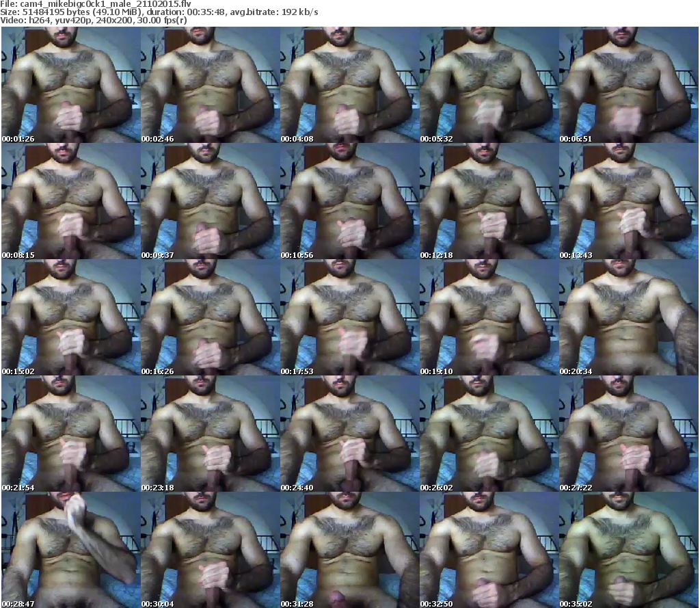This screenshot has width=700, height=608.
Task: Open the frame stamped 00:04:08
Action: [349, 85]
